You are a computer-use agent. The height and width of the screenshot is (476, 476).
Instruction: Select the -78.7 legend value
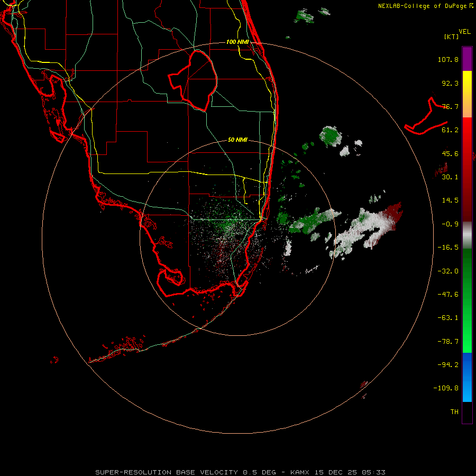[x=448, y=342]
